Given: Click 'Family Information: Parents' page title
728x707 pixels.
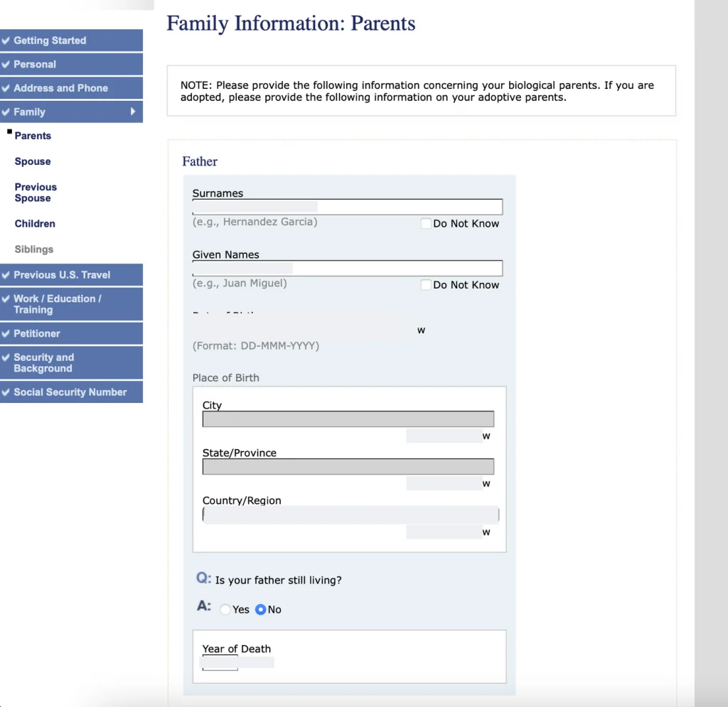Looking at the screenshot, I should pyautogui.click(x=291, y=23).
